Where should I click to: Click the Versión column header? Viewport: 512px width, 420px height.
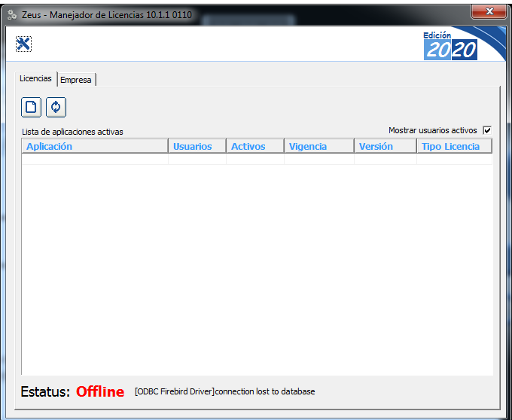click(x=376, y=147)
